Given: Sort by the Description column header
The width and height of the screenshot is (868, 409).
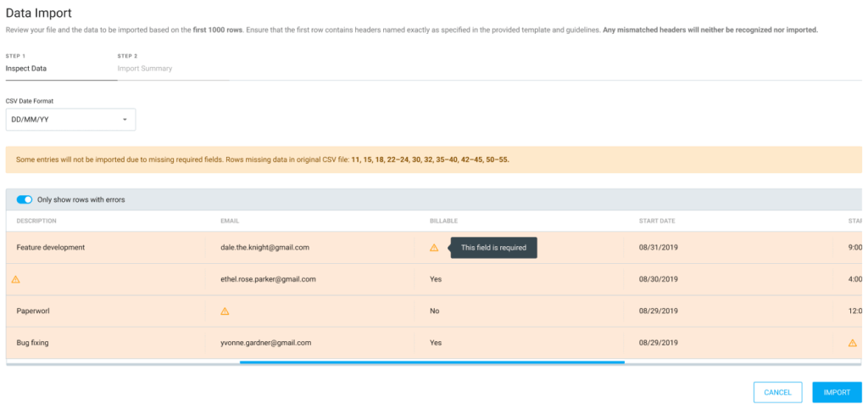Looking at the screenshot, I should click(x=36, y=221).
